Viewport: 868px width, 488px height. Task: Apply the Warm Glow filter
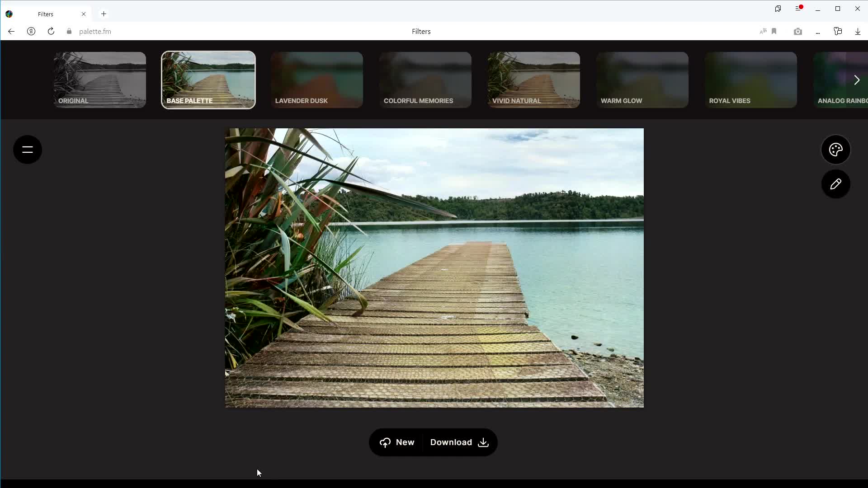pos(642,80)
